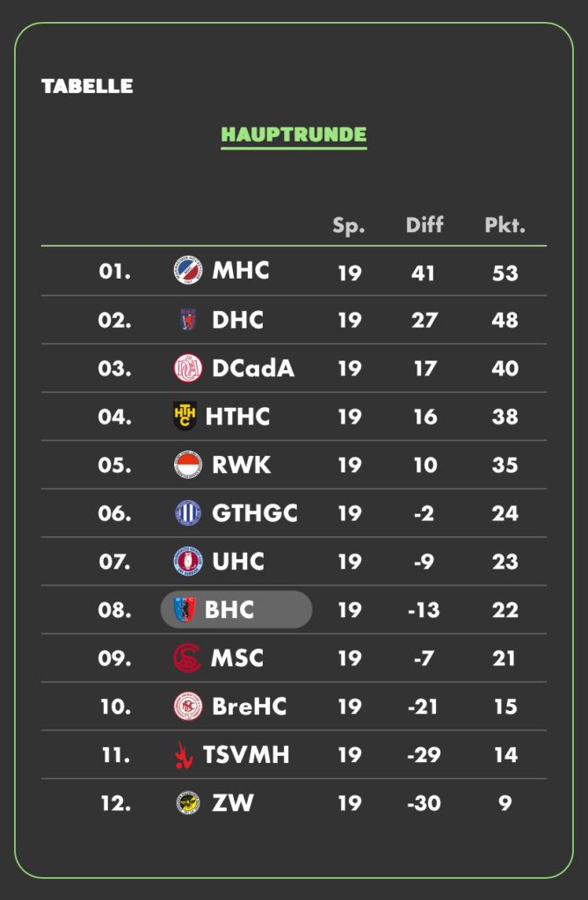Click the MSC red S logo
This screenshot has width=588, height=900.
[187, 657]
